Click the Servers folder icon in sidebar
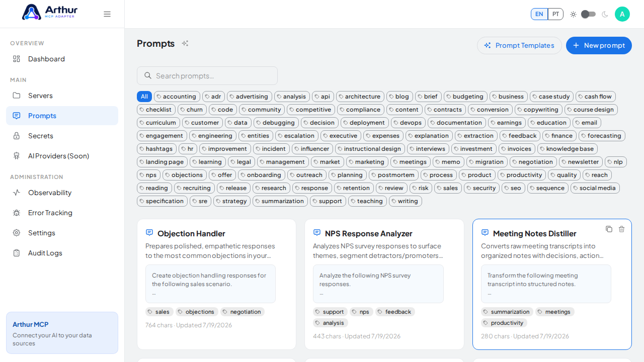 [x=17, y=96]
